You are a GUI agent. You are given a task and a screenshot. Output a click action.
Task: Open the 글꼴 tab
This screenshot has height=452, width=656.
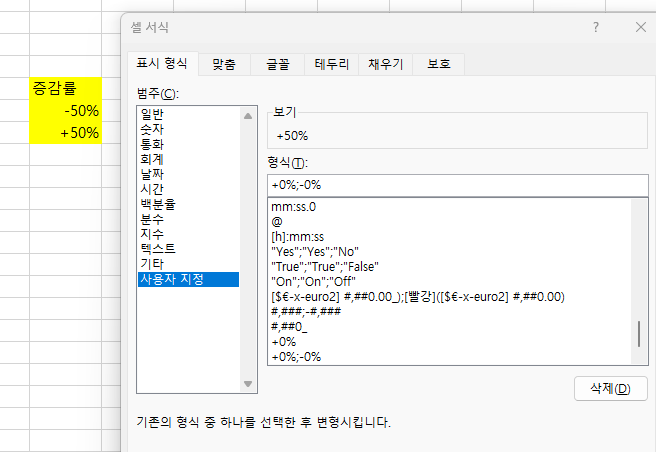(278, 64)
